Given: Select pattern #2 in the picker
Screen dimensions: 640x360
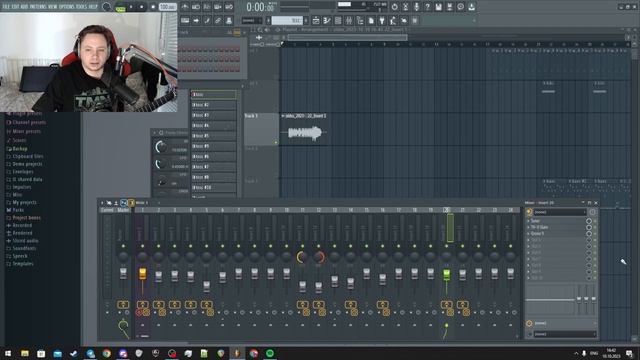Looking at the screenshot, I should [x=213, y=105].
